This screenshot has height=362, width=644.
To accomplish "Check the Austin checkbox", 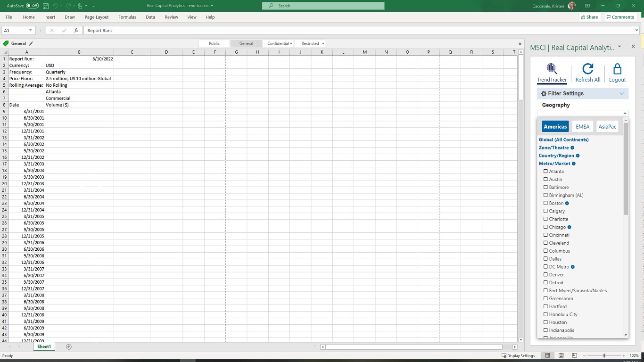I will 546,180.
